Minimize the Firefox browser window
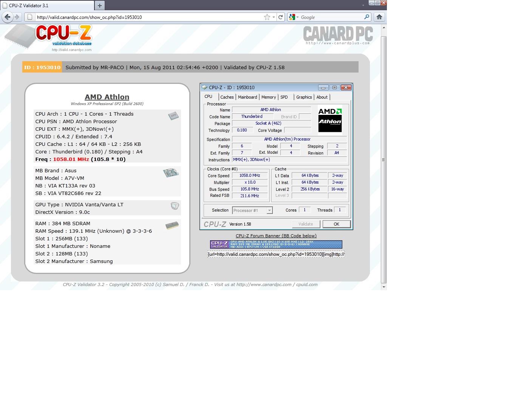This screenshot has height=399, width=532. click(371, 3)
